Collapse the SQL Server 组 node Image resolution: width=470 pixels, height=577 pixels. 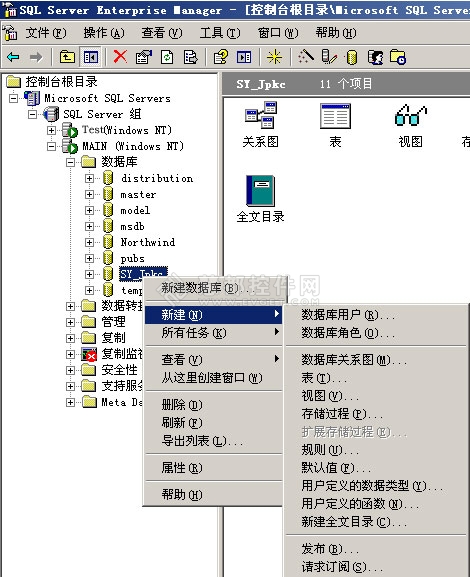coord(32,114)
